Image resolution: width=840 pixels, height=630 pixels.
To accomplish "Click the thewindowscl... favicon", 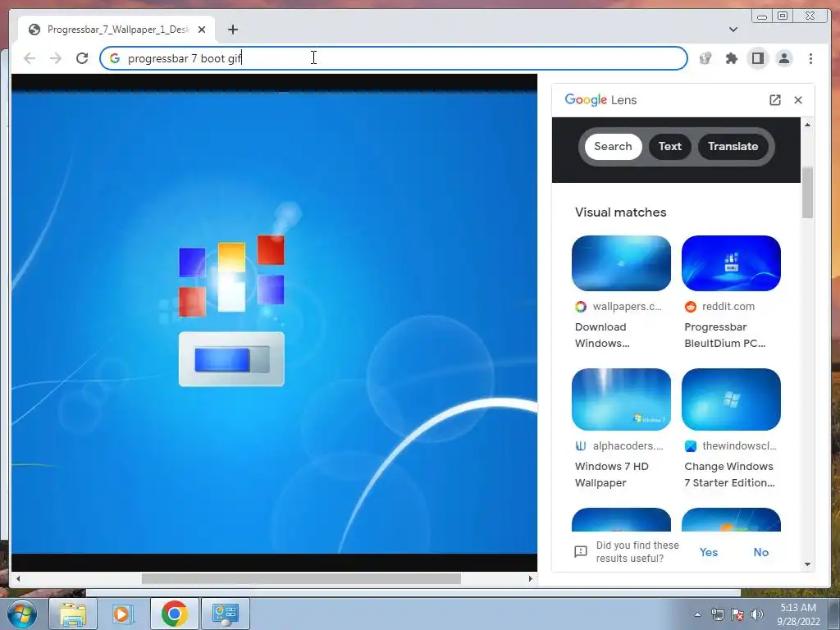I will [x=691, y=445].
